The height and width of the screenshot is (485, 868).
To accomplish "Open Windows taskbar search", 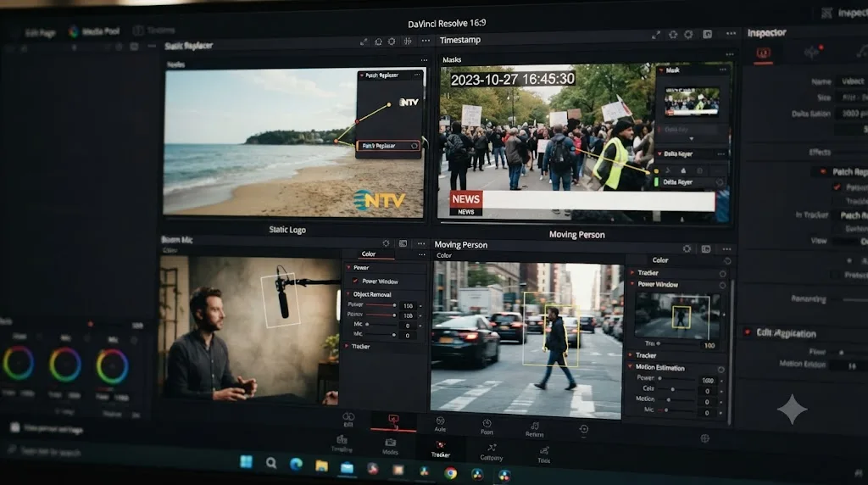I will point(270,462).
